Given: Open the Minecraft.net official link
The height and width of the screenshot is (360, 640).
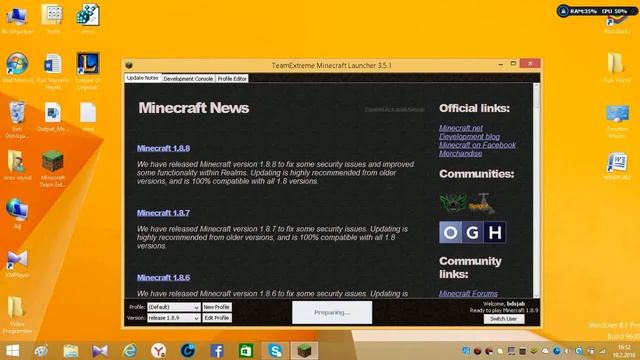Looking at the screenshot, I should pos(461,128).
